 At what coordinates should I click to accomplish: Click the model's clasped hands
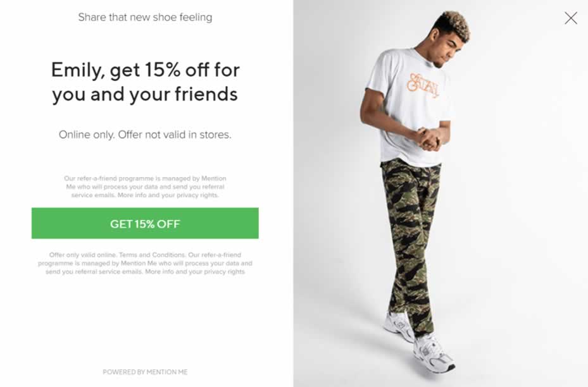(x=429, y=138)
